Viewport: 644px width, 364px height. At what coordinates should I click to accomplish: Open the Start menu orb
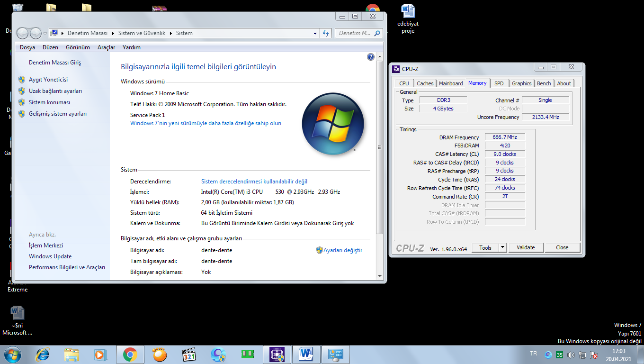13,355
